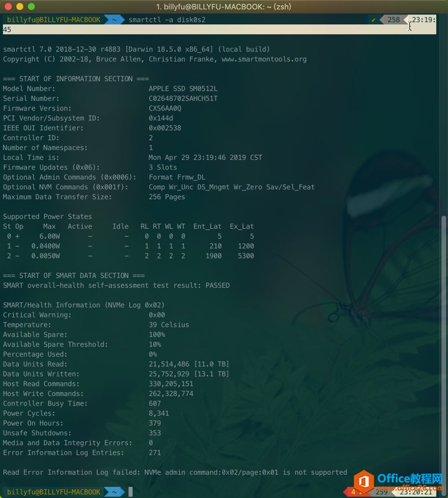Click the Power On Hours value '379'

(155, 423)
